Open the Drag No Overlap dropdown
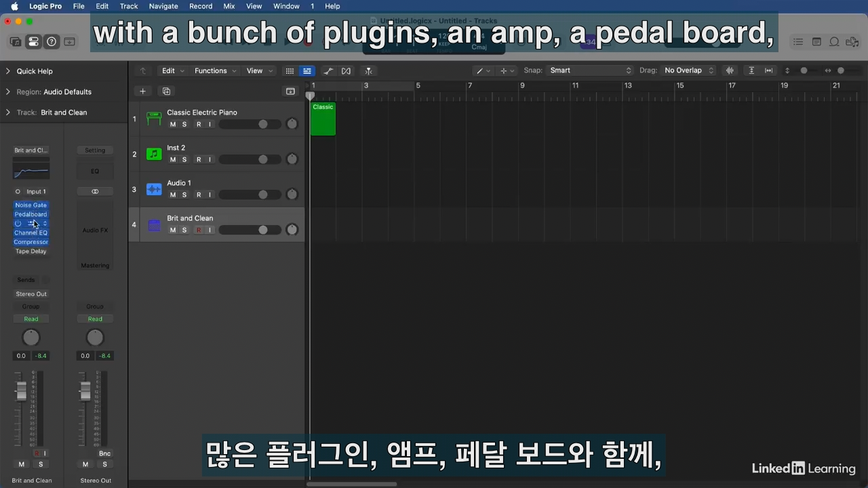868x488 pixels. pos(688,70)
